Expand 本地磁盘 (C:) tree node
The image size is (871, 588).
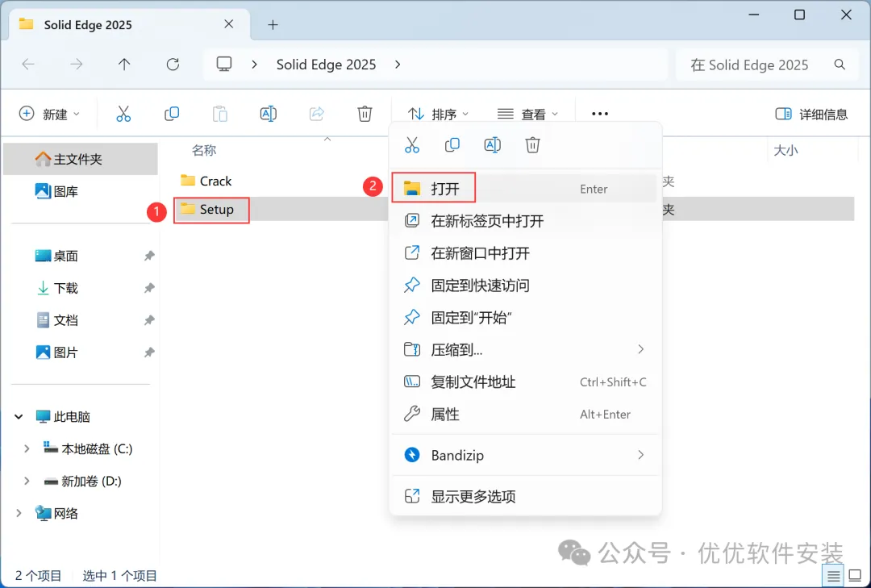[26, 448]
